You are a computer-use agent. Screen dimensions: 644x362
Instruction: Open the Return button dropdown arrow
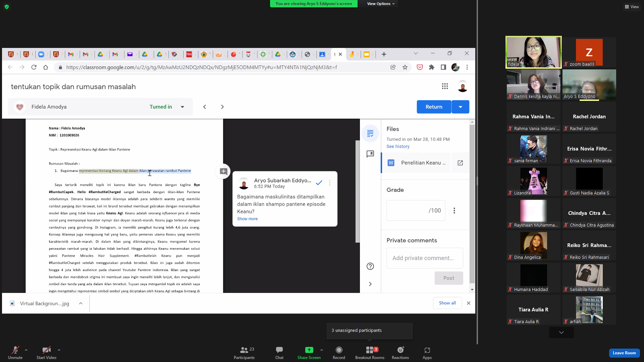pos(461,107)
